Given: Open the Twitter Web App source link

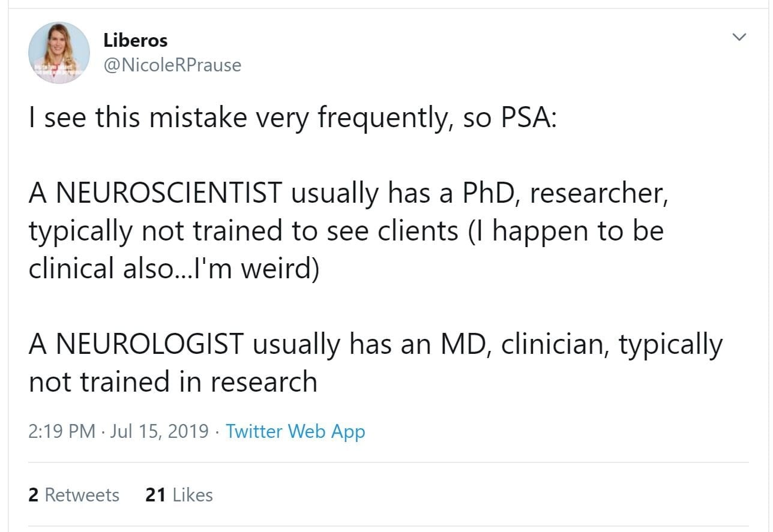Looking at the screenshot, I should (295, 431).
